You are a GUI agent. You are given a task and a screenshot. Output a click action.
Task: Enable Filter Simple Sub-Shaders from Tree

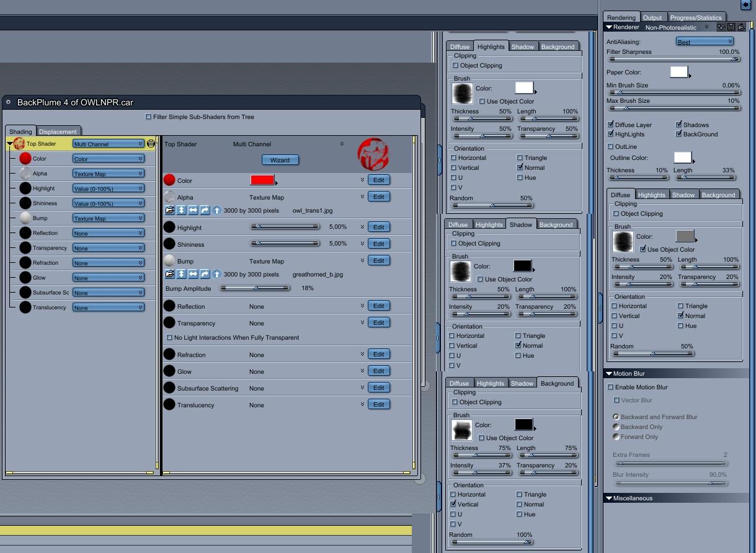(x=148, y=117)
